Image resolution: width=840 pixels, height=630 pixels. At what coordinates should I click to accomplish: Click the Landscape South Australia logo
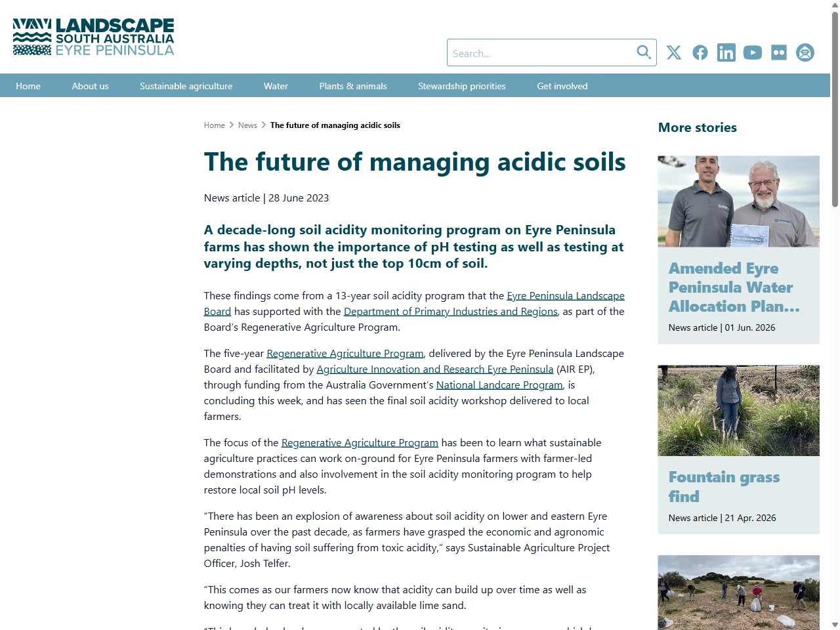tap(94, 37)
